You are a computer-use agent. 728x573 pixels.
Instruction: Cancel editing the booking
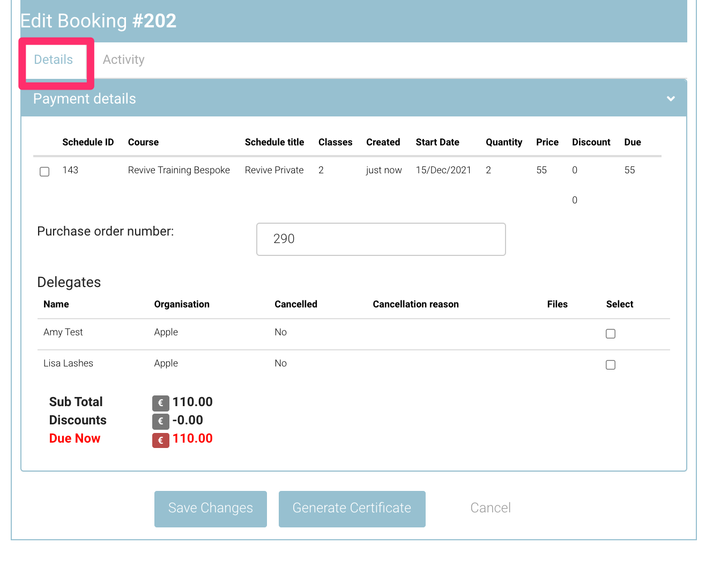pos(490,509)
